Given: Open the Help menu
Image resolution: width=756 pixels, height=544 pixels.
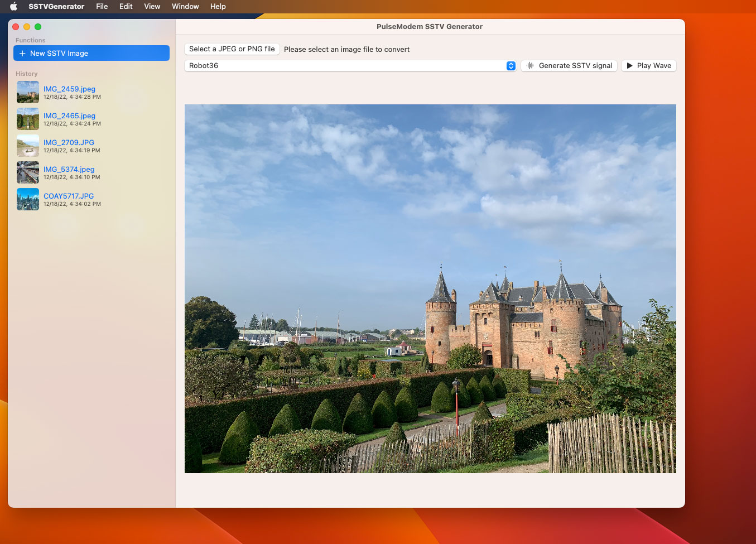Looking at the screenshot, I should tap(218, 6).
